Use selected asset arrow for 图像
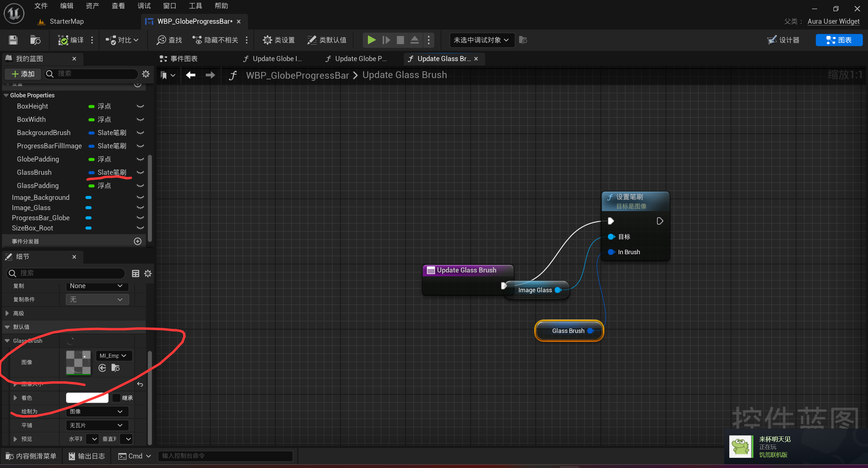 (x=102, y=368)
